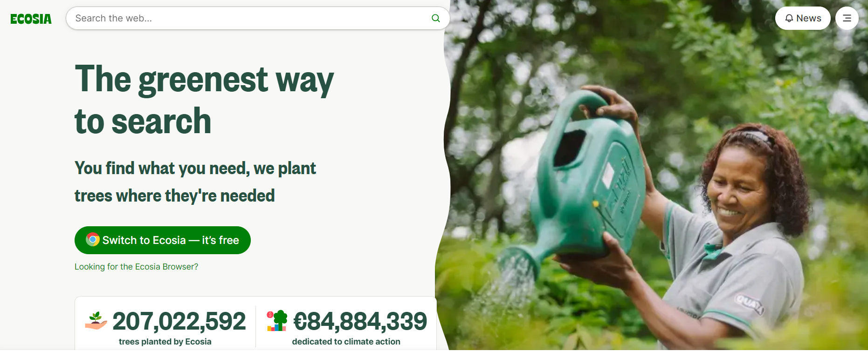Open the News panel
Image resolution: width=868 pixels, height=358 pixels.
point(803,18)
